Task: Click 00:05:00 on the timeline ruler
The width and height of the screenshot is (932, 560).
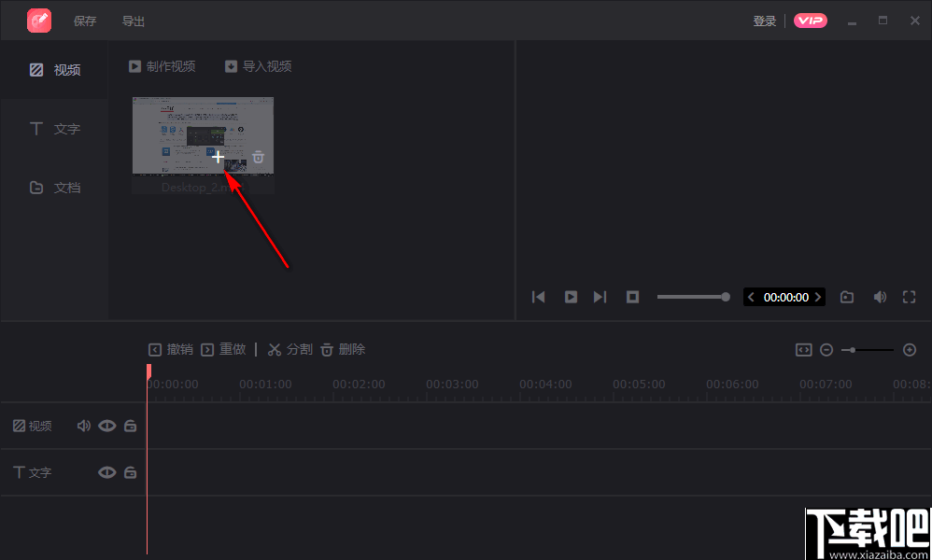Action: pos(639,385)
